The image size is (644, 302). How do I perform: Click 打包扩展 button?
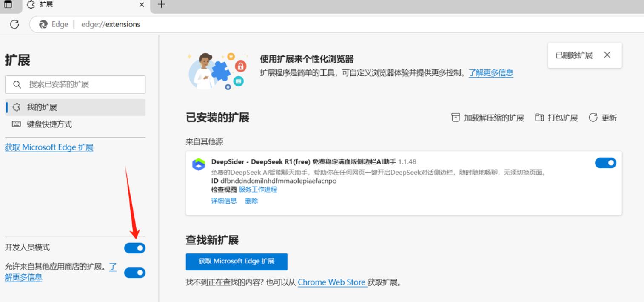(x=556, y=118)
